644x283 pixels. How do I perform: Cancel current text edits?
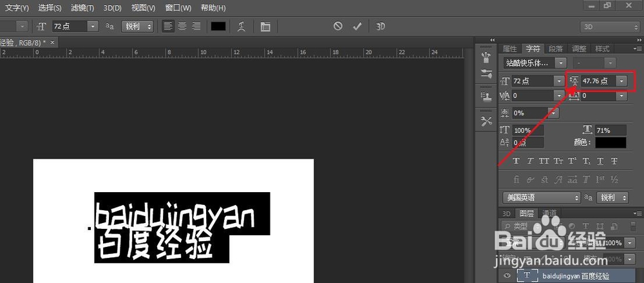[337, 26]
